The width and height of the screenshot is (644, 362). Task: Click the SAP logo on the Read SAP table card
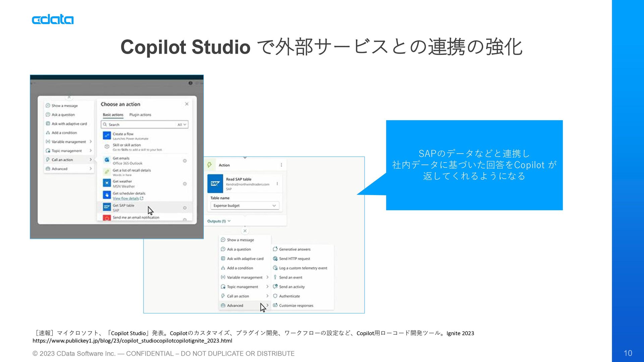point(215,183)
